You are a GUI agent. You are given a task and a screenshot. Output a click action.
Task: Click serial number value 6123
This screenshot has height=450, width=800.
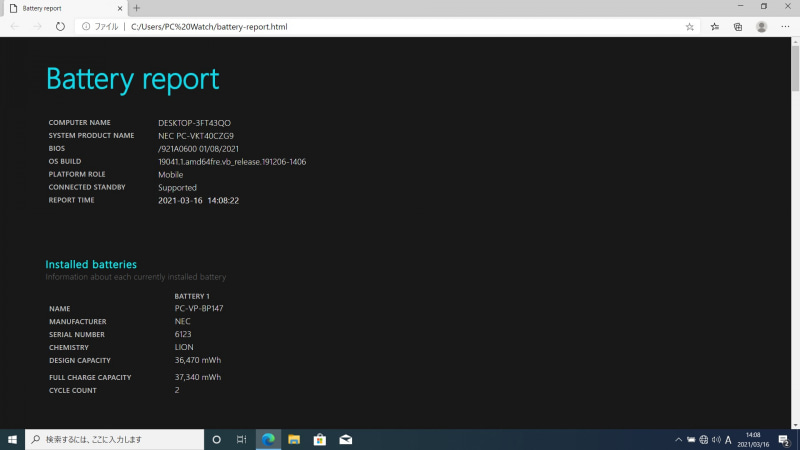click(183, 334)
